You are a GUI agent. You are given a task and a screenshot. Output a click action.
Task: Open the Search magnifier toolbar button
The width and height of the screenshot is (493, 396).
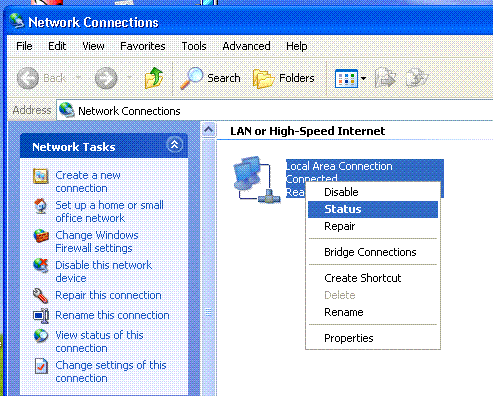pyautogui.click(x=210, y=78)
